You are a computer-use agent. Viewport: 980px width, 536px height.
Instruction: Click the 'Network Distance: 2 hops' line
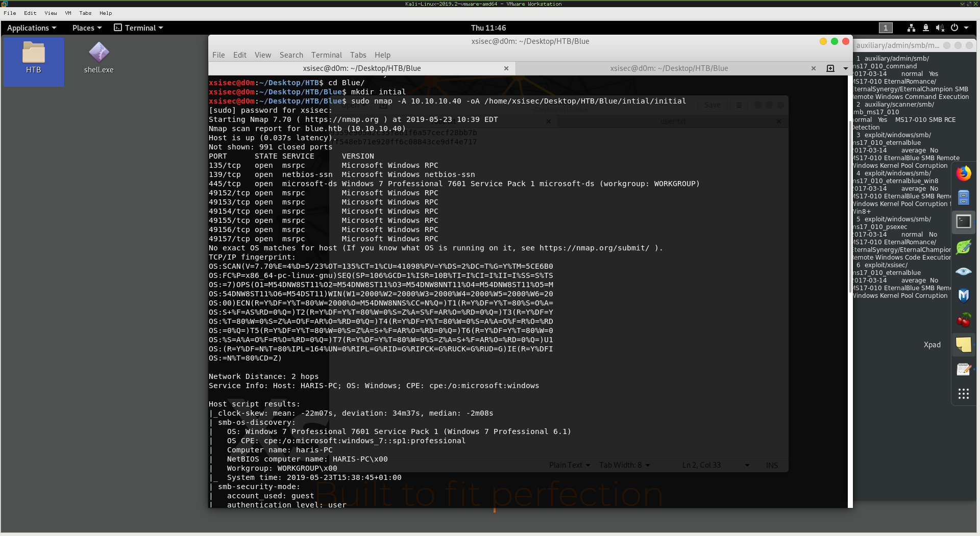click(264, 376)
